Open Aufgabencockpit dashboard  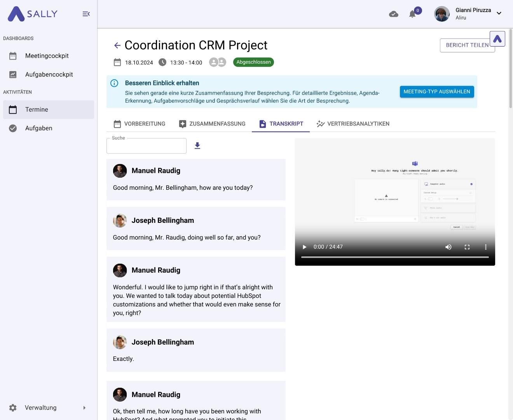(x=49, y=75)
